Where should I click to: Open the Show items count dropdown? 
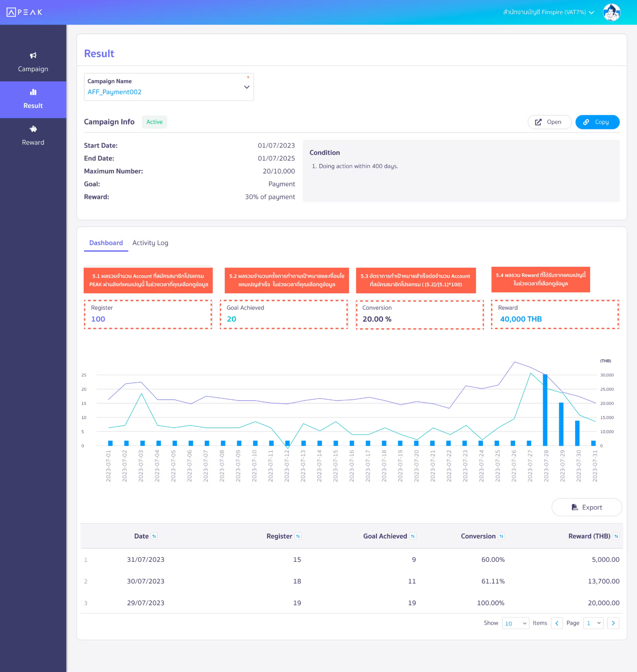tap(515, 623)
